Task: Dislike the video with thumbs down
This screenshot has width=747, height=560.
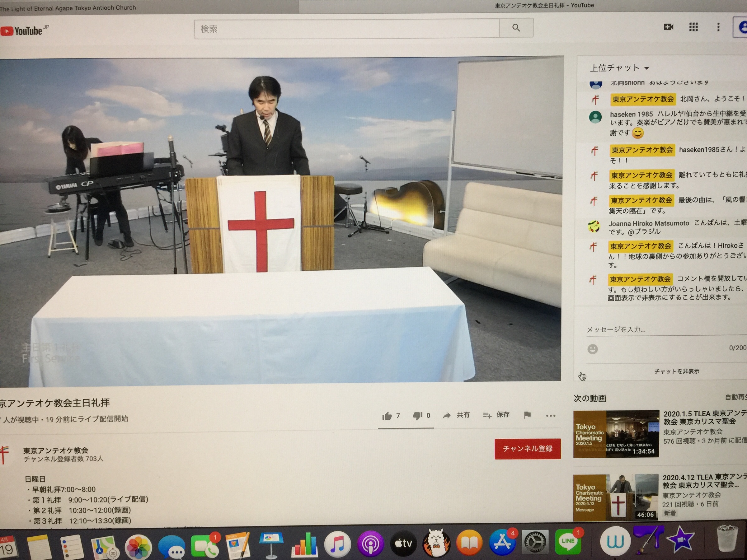Action: pyautogui.click(x=418, y=416)
